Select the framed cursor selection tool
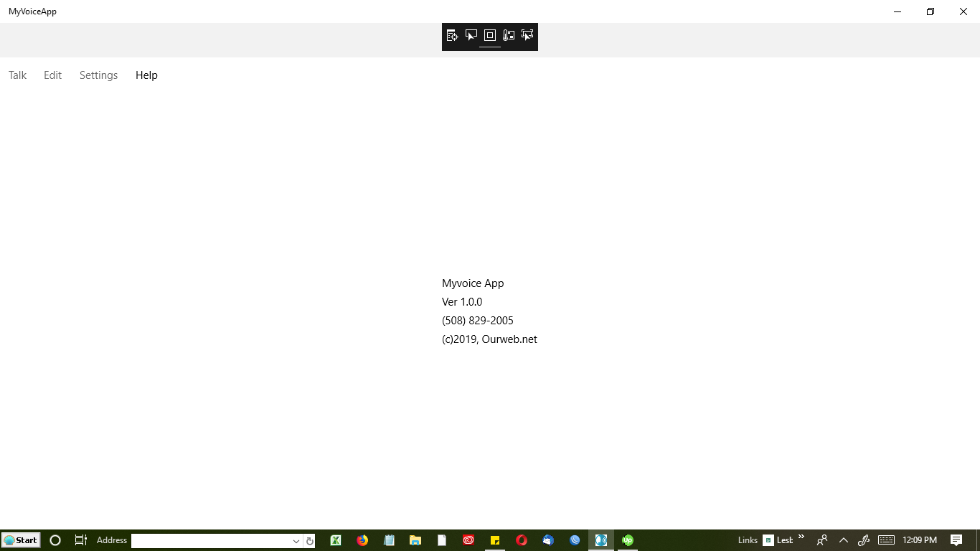 527,34
